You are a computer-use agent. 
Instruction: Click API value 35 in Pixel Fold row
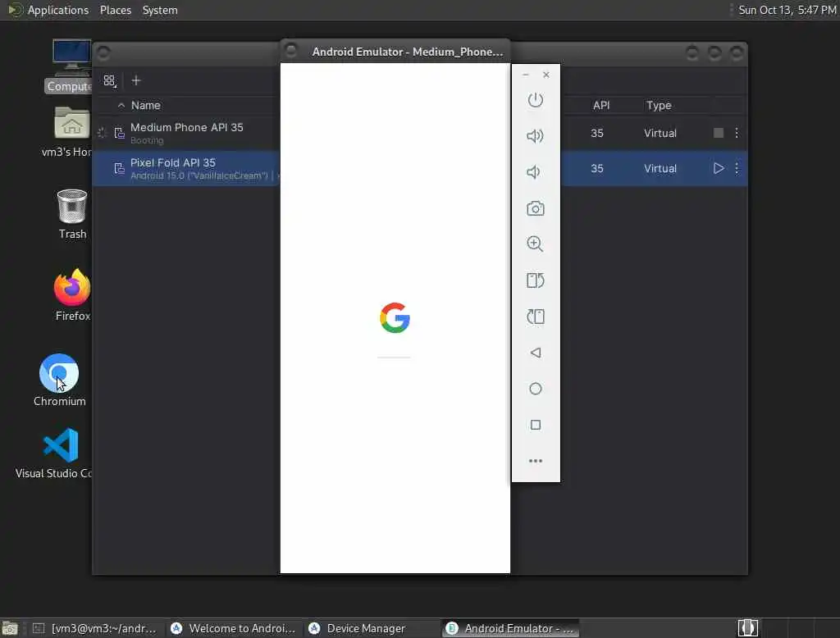597,168
